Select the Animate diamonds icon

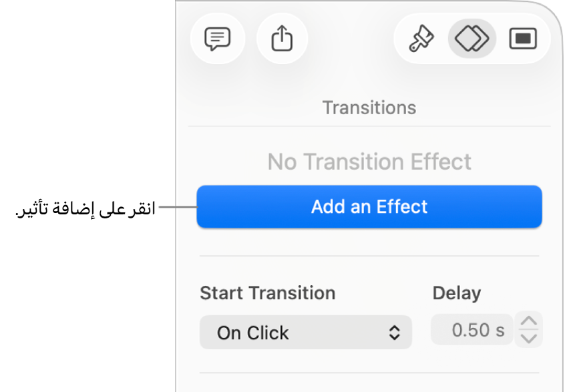coord(472,39)
